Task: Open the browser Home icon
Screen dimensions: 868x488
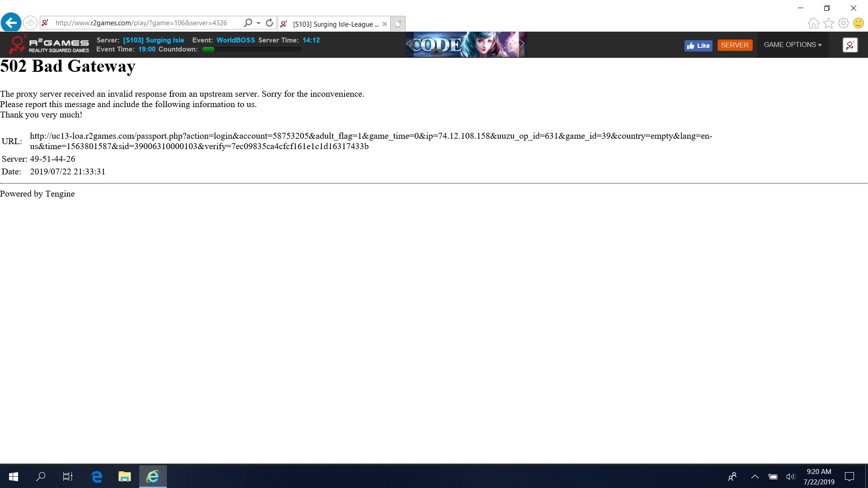Action: click(813, 23)
